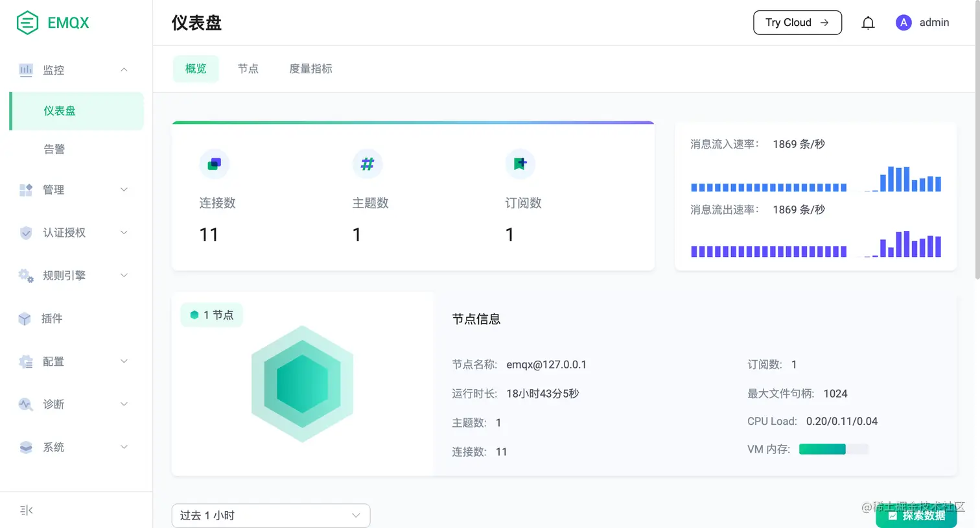
Task: Click the 探索数据 (Explore Data) button
Action: coord(916,516)
